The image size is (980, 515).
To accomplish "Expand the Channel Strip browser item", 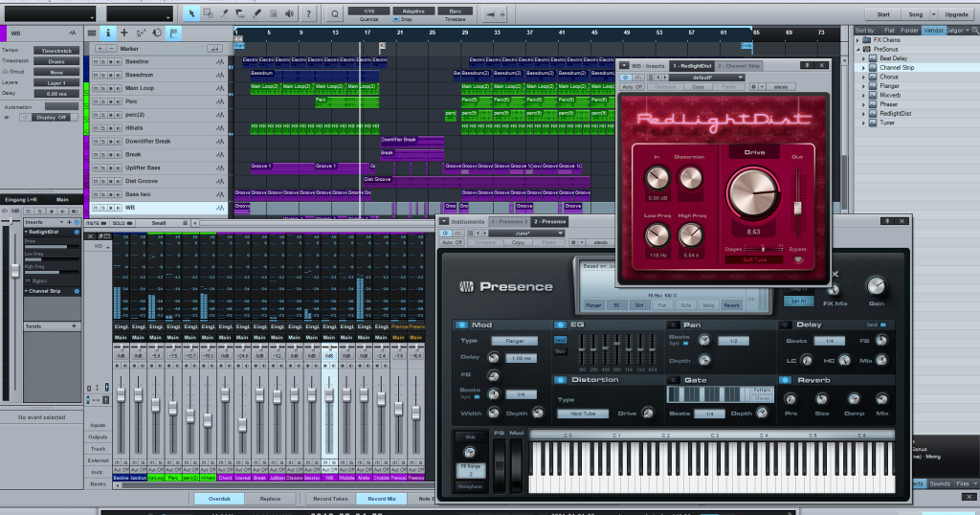I will coord(864,68).
